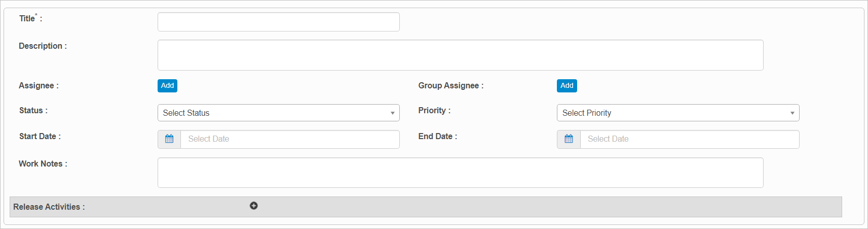The width and height of the screenshot is (868, 229).
Task: Click the Start Date input field
Action: click(x=290, y=139)
